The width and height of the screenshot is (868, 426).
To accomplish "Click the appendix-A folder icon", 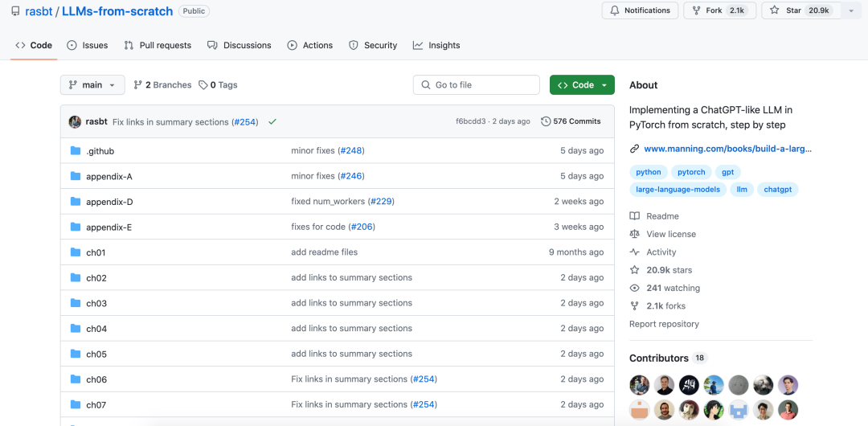I will tap(76, 176).
